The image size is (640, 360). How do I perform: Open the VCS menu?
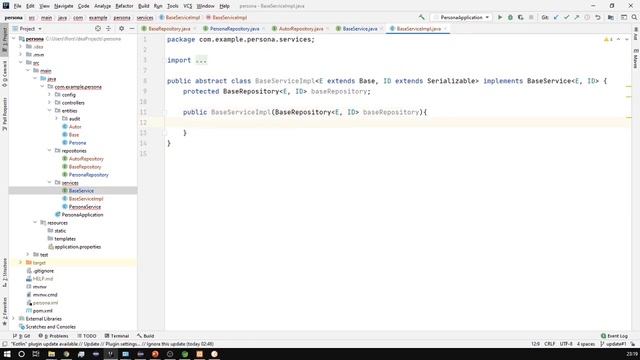[x=188, y=6]
